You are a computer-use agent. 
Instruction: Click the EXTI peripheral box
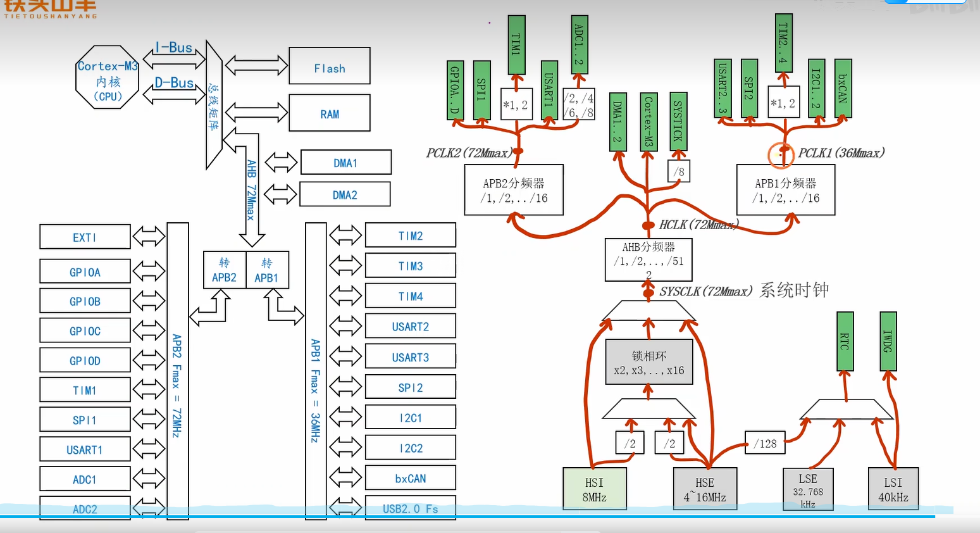[85, 237]
